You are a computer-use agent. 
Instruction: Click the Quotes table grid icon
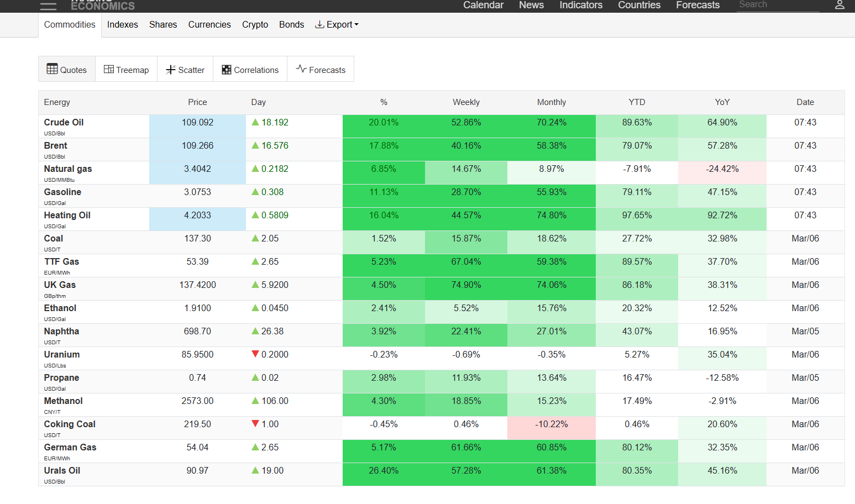(x=52, y=69)
